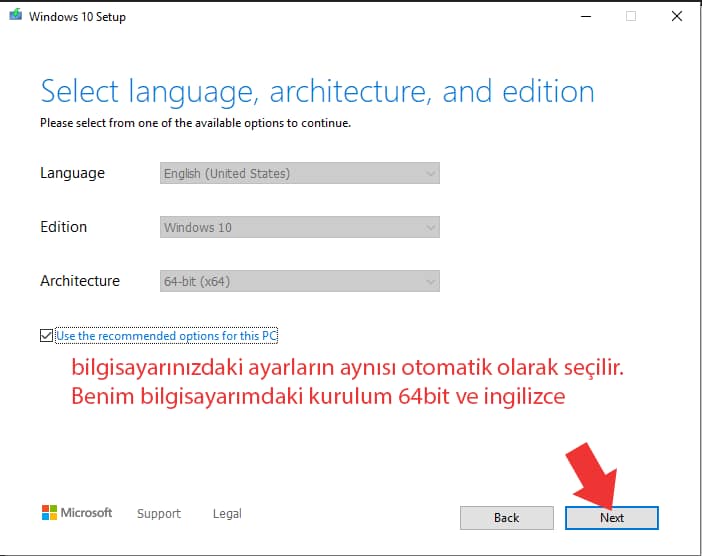702x556 pixels.
Task: Click the chevron arrow of the Architecture combo box
Action: 430,282
